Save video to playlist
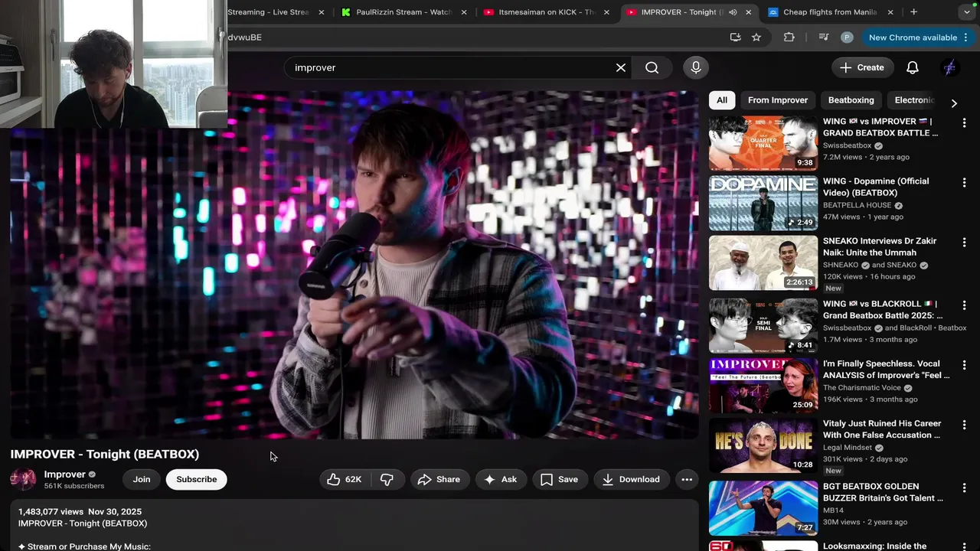The width and height of the screenshot is (980, 551). click(559, 479)
